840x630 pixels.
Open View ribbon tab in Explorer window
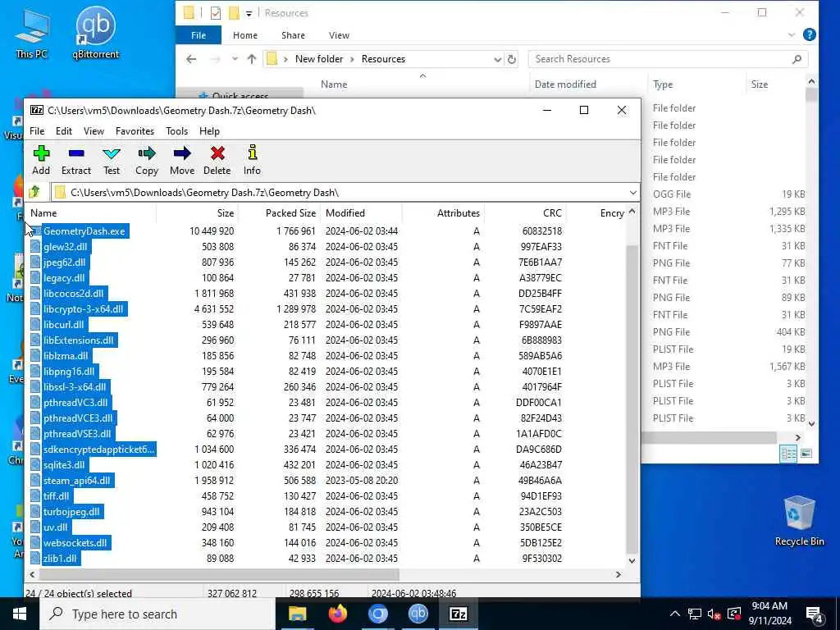pos(339,35)
